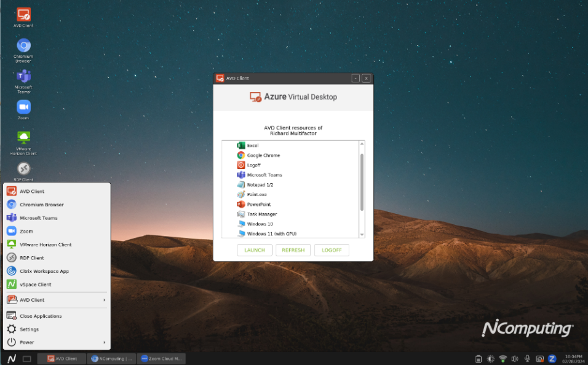Viewport: 588px width, 365px height.
Task: Choose Chromium Browser in start menu
Action: point(57,205)
